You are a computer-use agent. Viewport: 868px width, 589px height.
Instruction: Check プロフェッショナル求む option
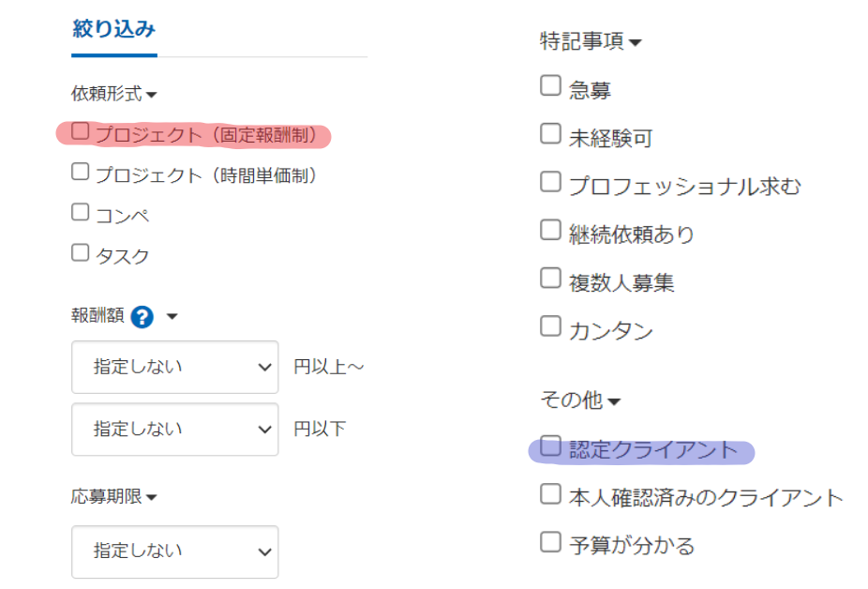[550, 182]
